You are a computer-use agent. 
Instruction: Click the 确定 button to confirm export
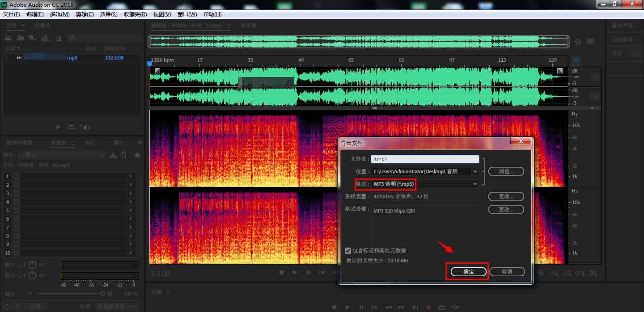pyautogui.click(x=468, y=272)
